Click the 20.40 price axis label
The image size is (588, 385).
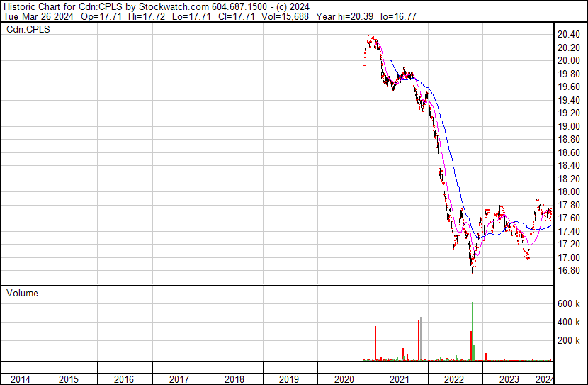(x=570, y=34)
